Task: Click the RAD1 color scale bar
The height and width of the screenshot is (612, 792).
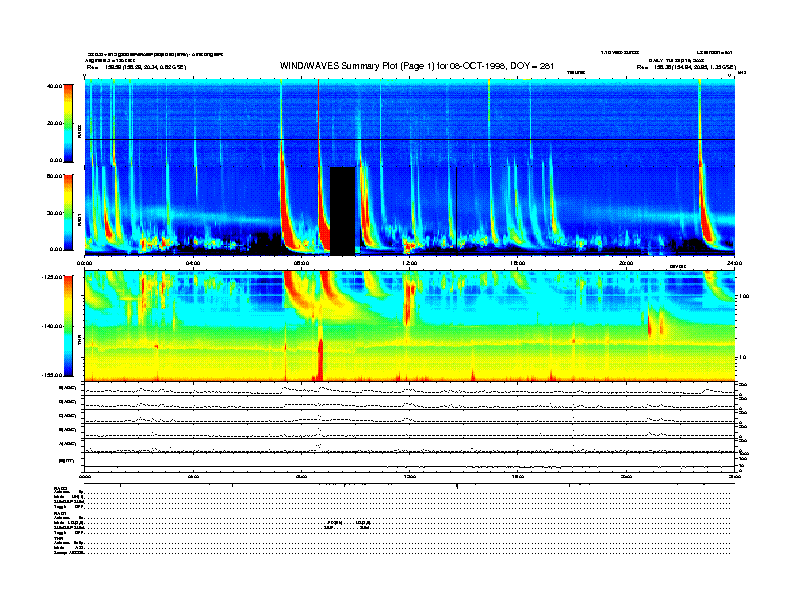Action: (x=68, y=213)
